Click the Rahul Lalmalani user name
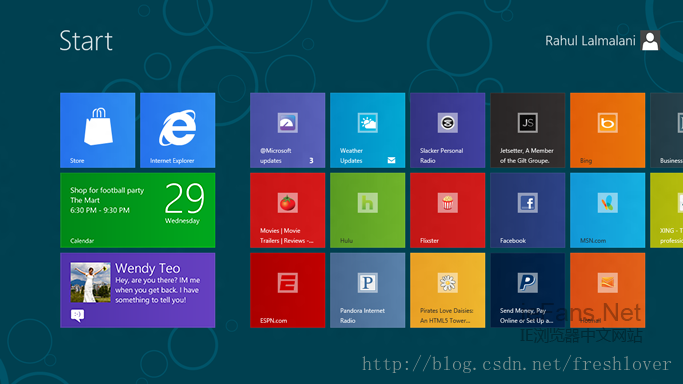The image size is (683, 384). (590, 41)
